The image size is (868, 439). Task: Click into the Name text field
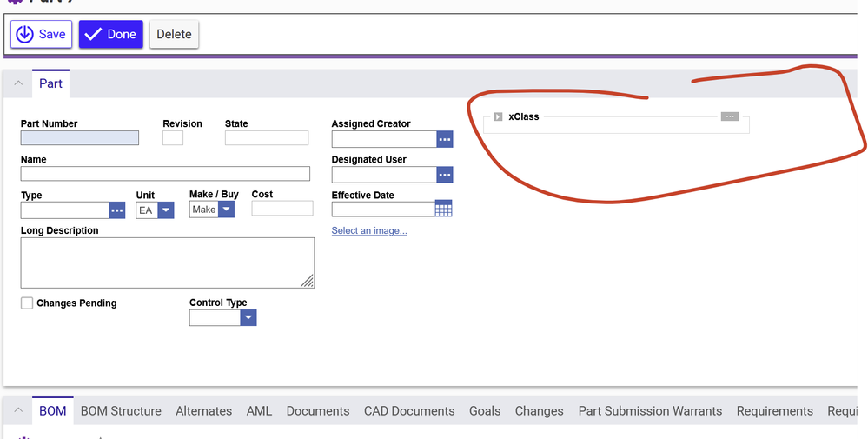coord(165,174)
